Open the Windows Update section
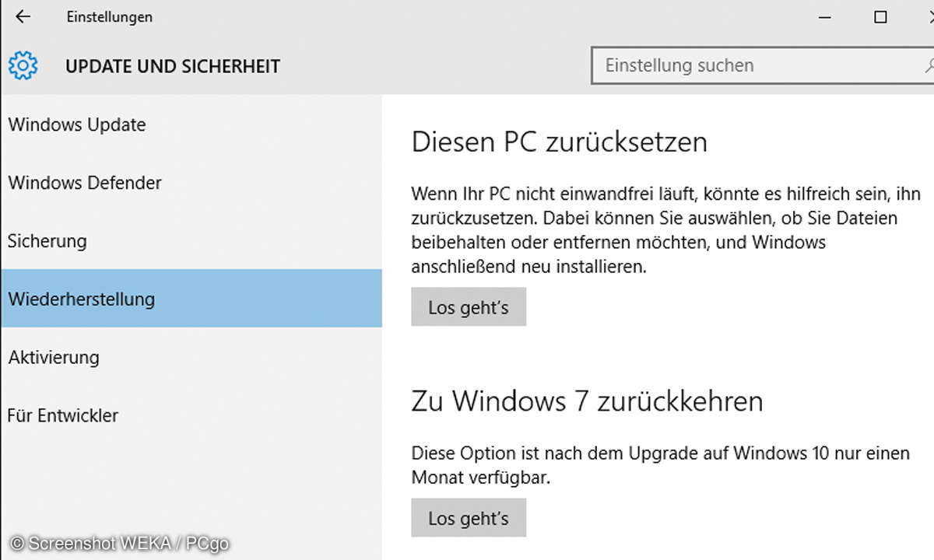Image resolution: width=934 pixels, height=560 pixels. point(191,124)
